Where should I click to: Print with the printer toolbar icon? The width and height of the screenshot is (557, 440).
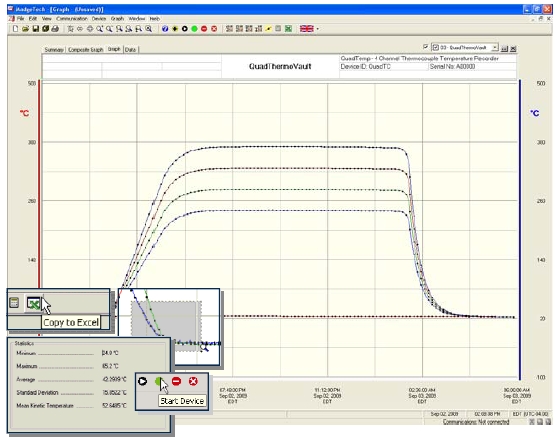pos(55,29)
